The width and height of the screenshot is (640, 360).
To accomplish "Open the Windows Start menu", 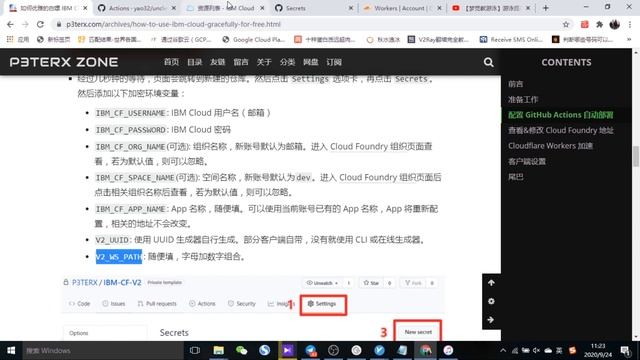I will [x=11, y=350].
